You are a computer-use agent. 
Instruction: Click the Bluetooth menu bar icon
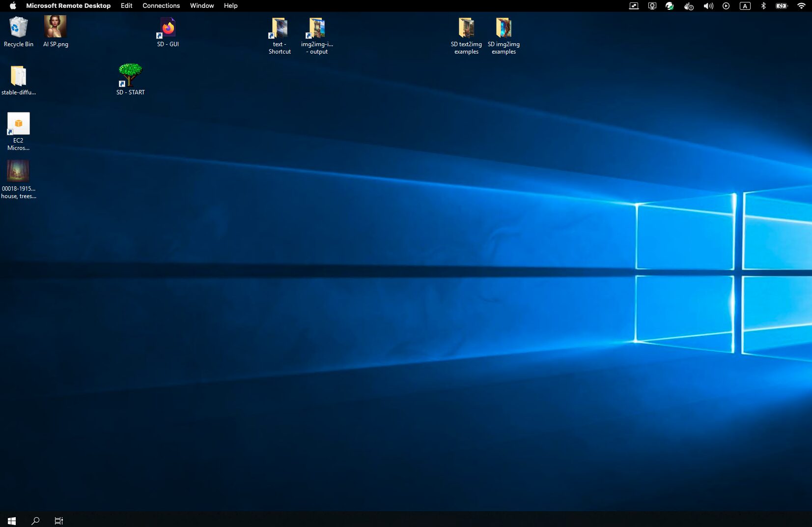763,5
